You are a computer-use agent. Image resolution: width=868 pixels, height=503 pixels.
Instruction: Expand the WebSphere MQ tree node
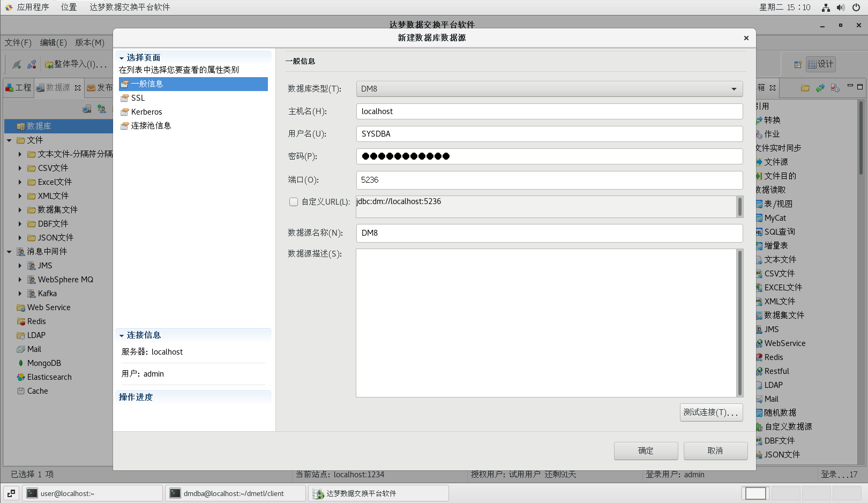coord(20,280)
